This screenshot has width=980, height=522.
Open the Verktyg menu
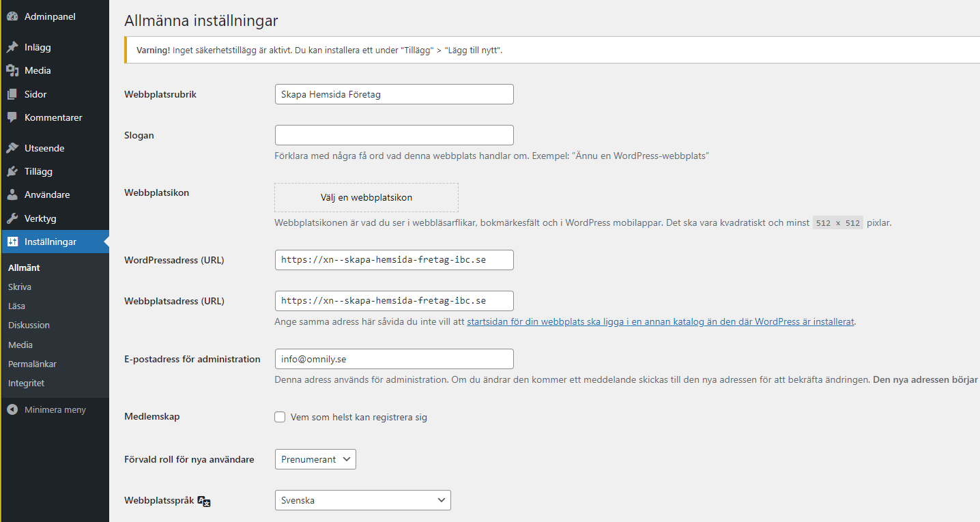[55, 218]
